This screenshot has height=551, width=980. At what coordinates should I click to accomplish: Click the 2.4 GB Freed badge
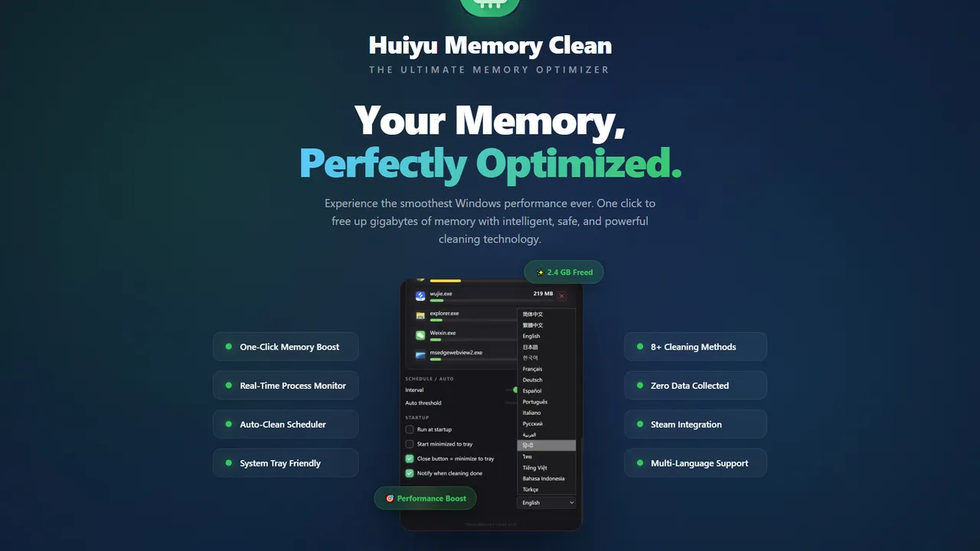tap(563, 272)
